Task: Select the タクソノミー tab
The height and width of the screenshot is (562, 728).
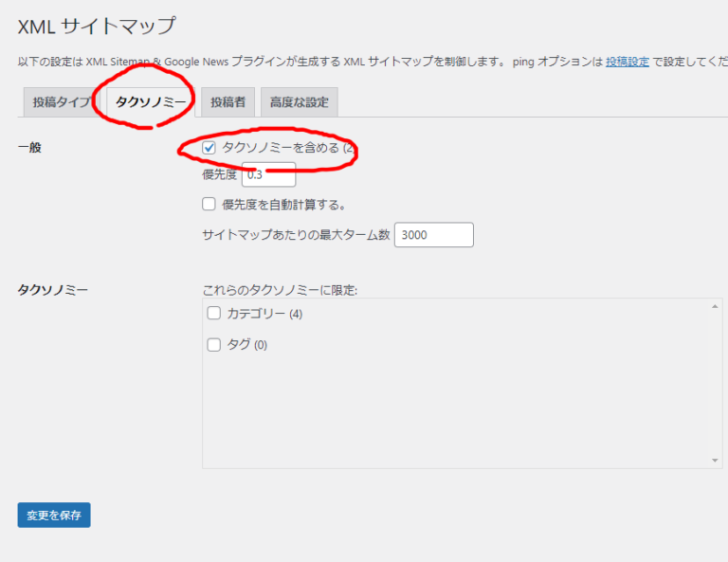Action: pos(150,102)
